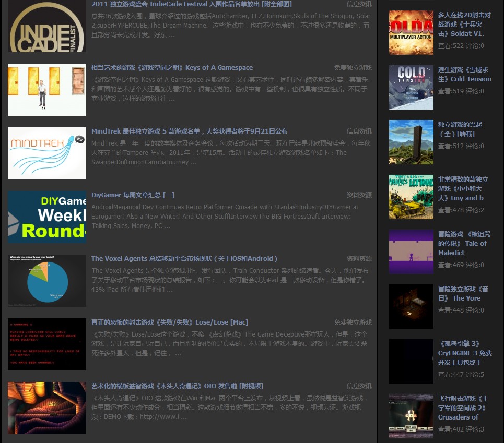The width and height of the screenshot is (504, 443).
Task: Click the 查看:522 评论:0 stats text
Action: pos(461,46)
